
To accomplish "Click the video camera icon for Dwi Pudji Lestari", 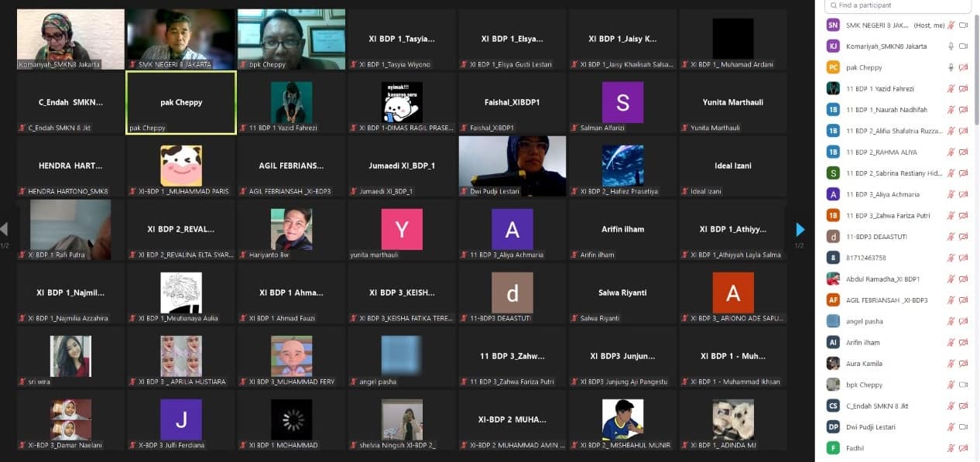I will 963,427.
